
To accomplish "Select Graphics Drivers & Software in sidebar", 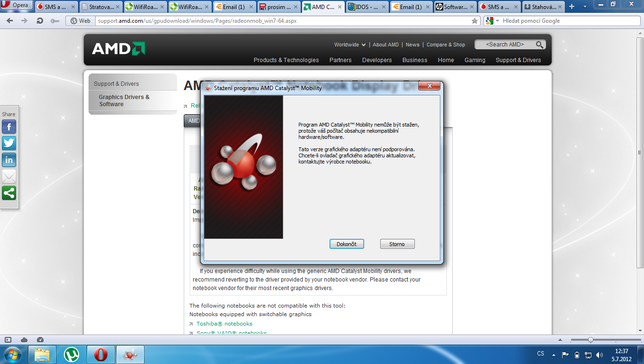I will coord(124,100).
